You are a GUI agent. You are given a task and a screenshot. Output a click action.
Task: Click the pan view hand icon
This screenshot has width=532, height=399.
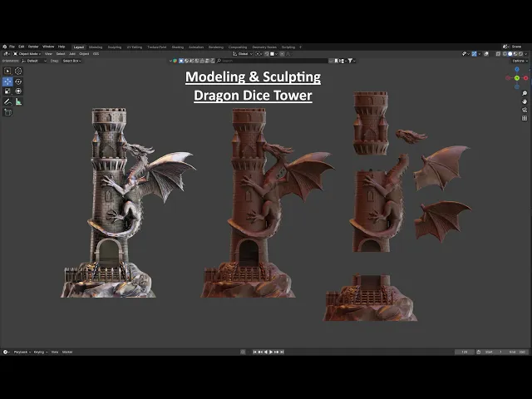click(x=525, y=101)
